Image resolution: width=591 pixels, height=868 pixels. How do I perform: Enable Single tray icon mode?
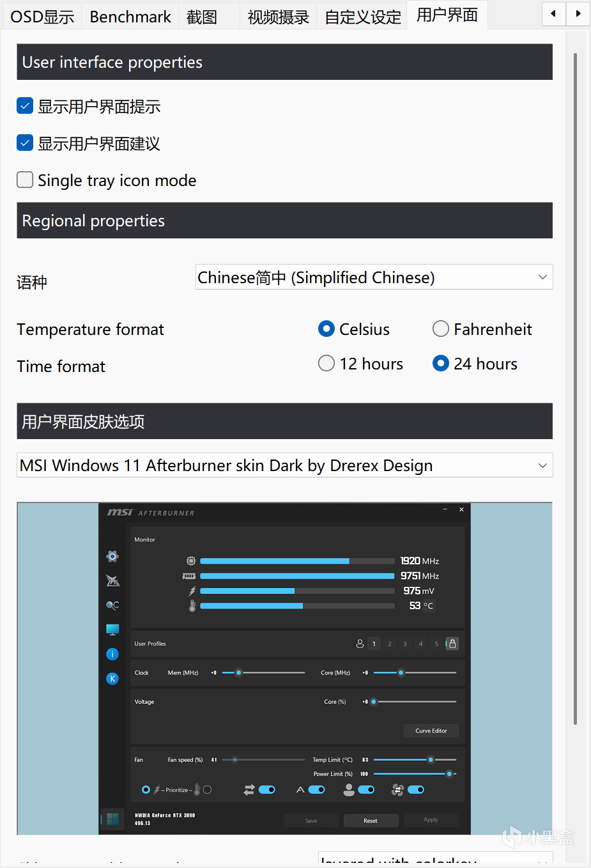point(25,180)
